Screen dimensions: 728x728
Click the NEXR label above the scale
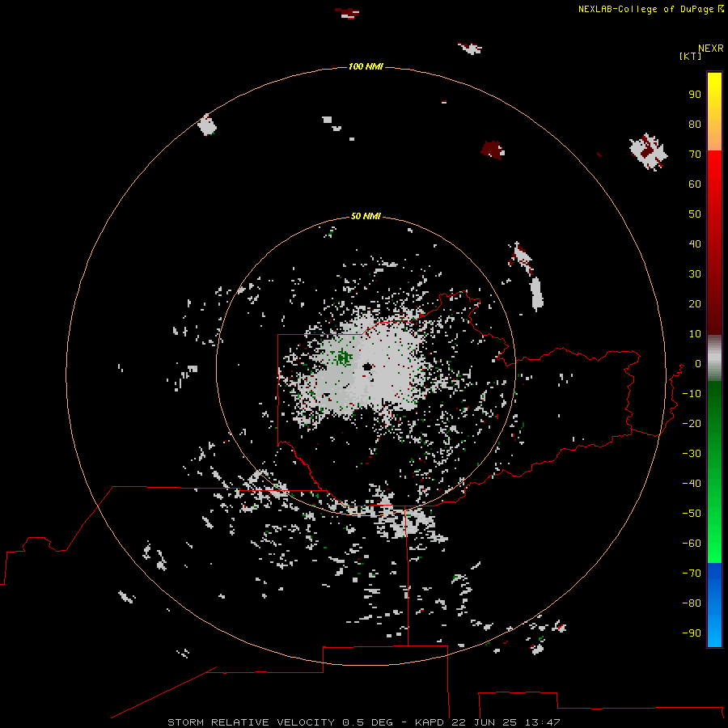[x=711, y=49]
